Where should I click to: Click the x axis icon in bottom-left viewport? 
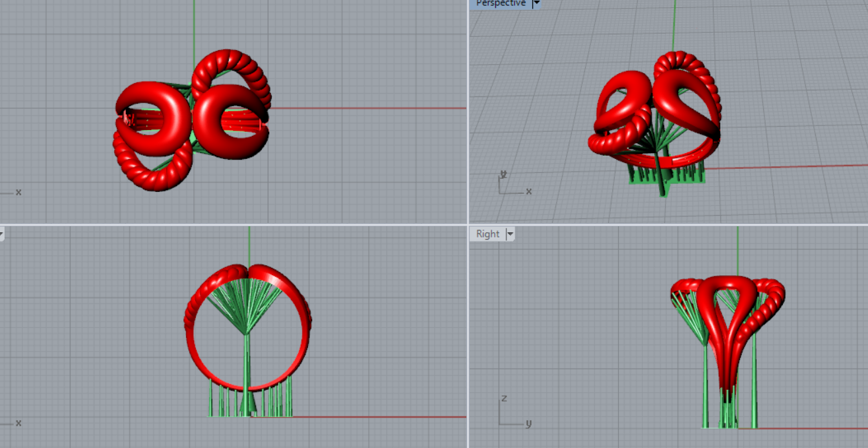(13, 422)
